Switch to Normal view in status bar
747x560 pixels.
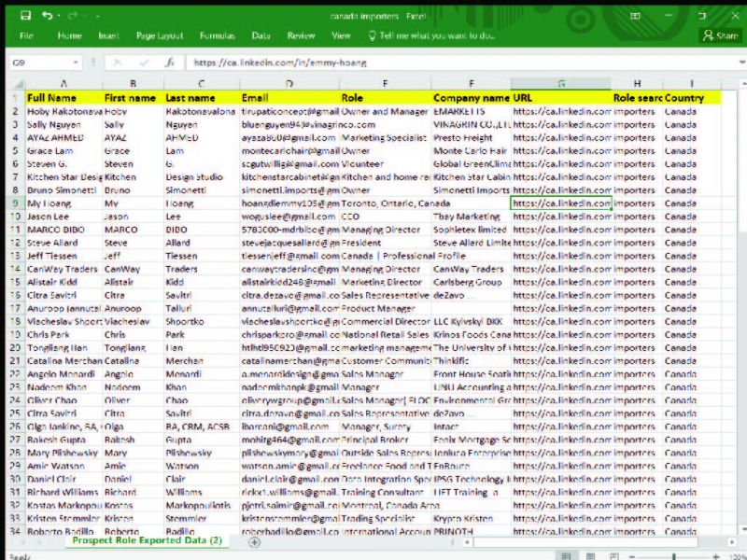566,555
